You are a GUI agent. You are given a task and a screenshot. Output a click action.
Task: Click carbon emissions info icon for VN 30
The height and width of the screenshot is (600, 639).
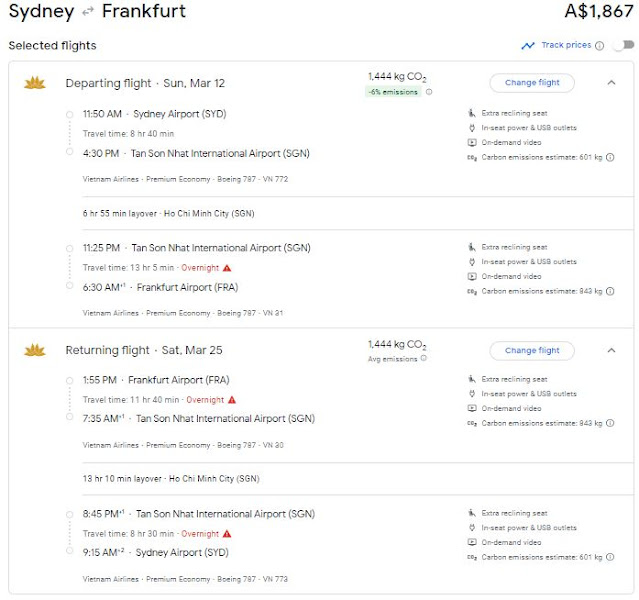click(x=610, y=423)
